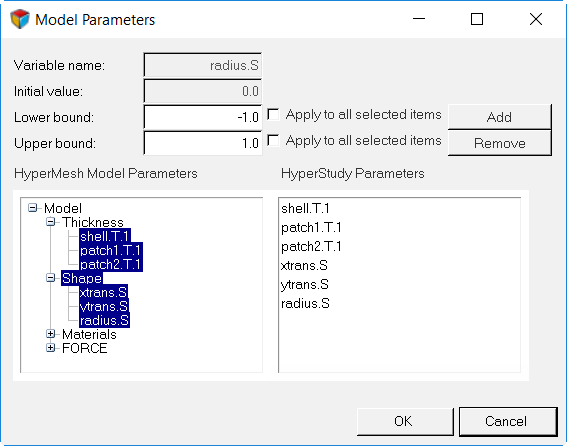Select shell.T.1 in the model tree
567x446 pixels.
tap(105, 236)
